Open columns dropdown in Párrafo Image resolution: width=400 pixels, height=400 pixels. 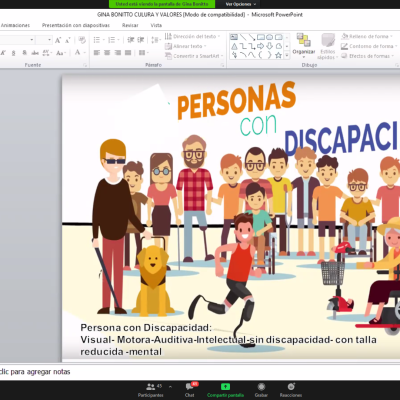coord(143,53)
